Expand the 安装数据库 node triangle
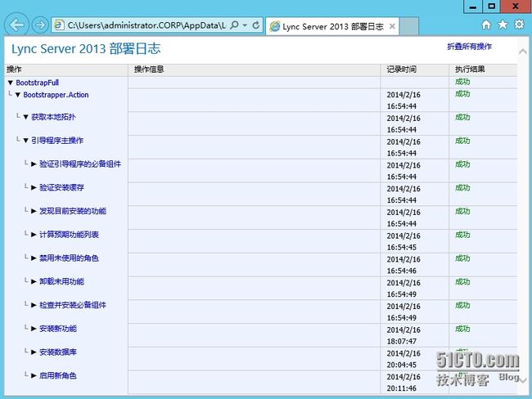This screenshot has height=399, width=532. (34, 352)
